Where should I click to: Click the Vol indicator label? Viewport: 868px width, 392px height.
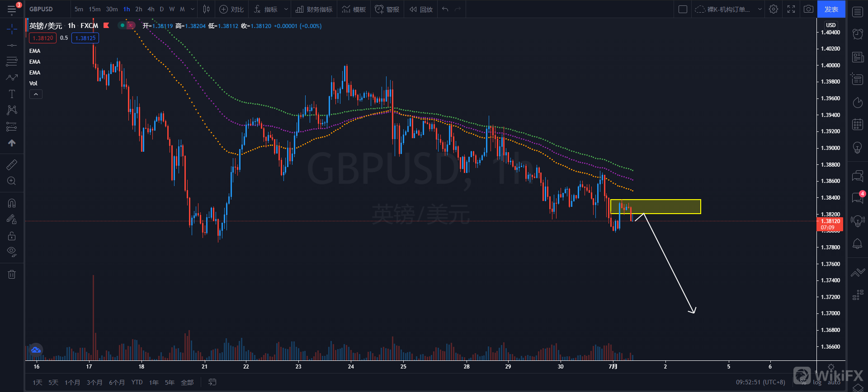(x=33, y=83)
